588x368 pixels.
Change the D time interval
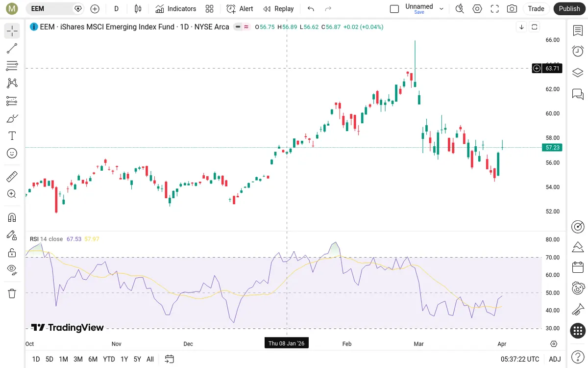click(117, 9)
